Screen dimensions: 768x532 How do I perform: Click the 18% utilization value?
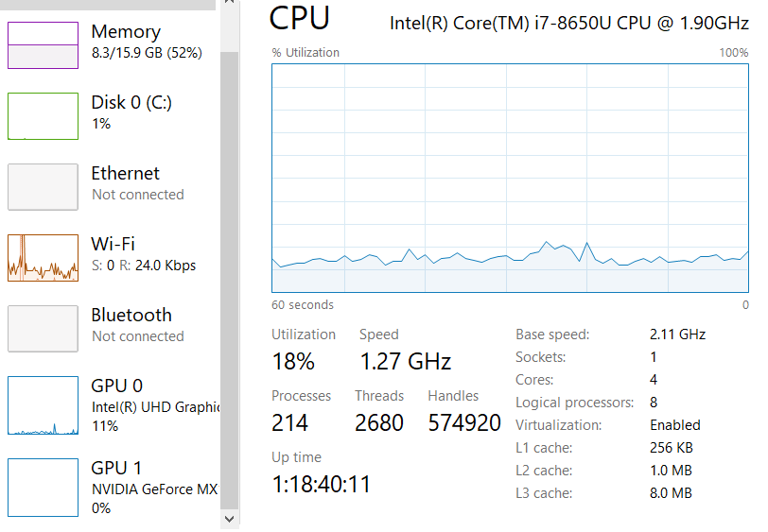293,361
